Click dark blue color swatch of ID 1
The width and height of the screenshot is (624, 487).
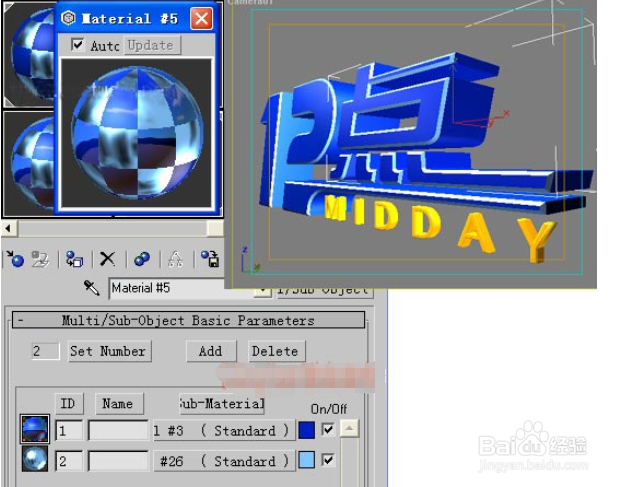point(307,431)
